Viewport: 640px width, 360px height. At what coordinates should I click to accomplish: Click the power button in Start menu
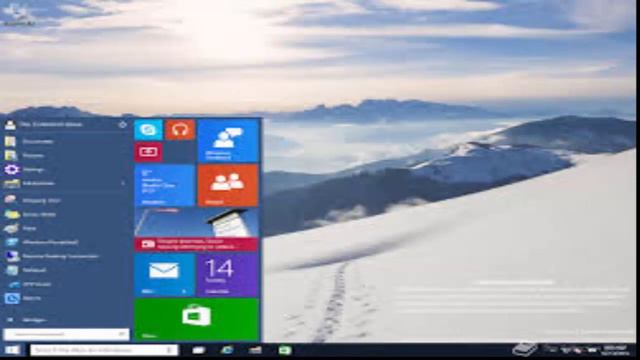pos(122,124)
